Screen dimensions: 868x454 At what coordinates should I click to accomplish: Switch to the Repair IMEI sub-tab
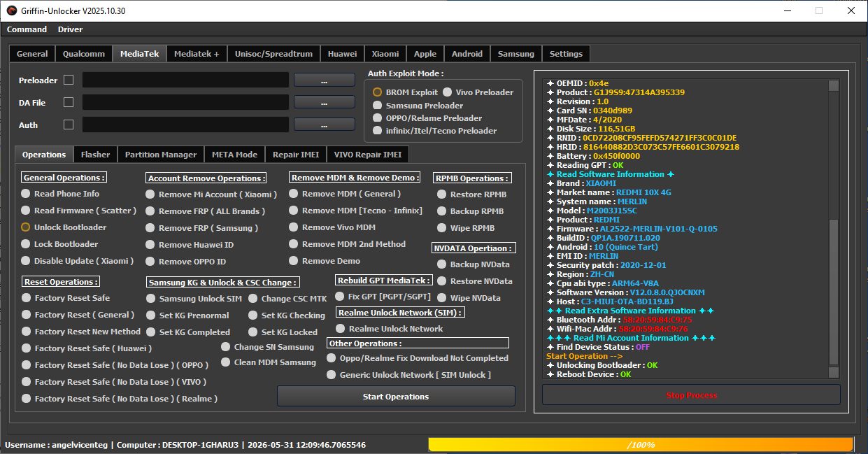296,155
